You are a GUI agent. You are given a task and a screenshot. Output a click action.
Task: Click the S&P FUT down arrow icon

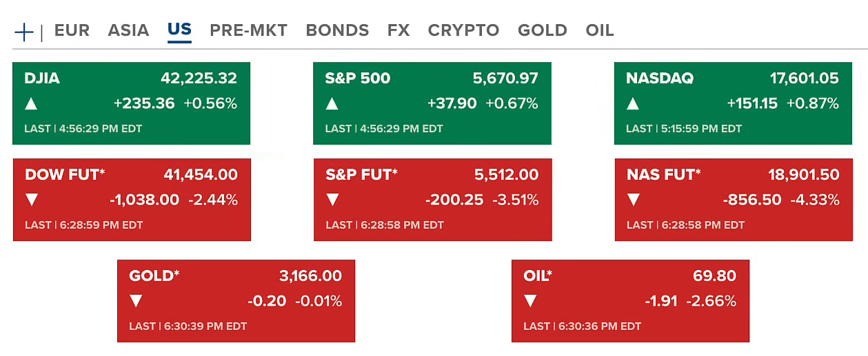[x=332, y=200]
